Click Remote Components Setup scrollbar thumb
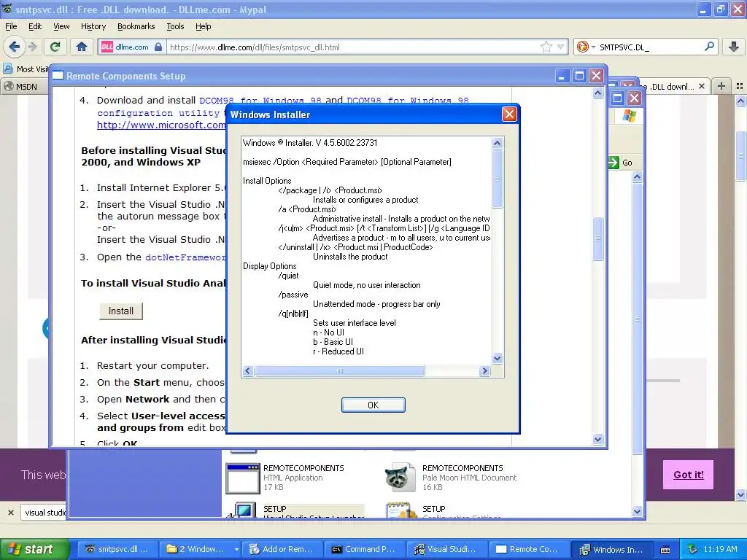The image size is (747, 560). coord(598,238)
